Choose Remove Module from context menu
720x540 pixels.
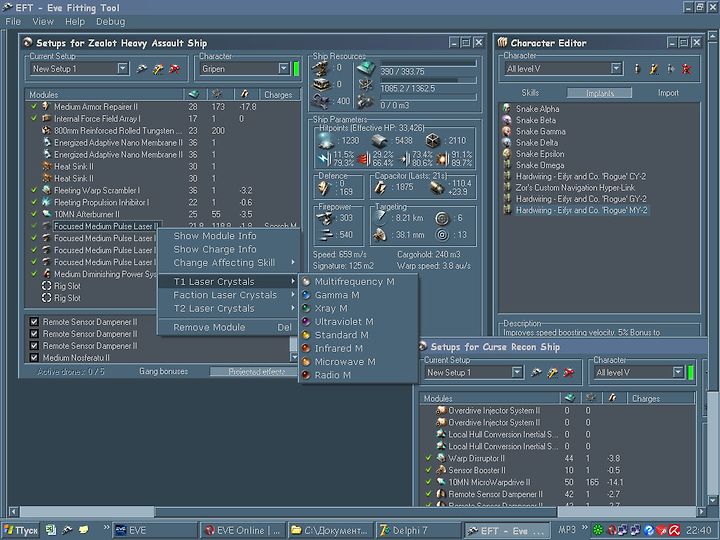click(229, 327)
